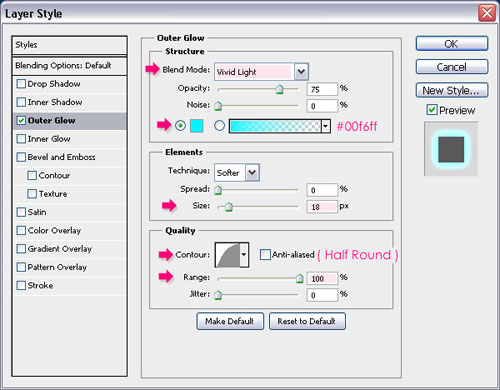The width and height of the screenshot is (500, 390).
Task: Click the Size slider handle
Action: [228, 207]
